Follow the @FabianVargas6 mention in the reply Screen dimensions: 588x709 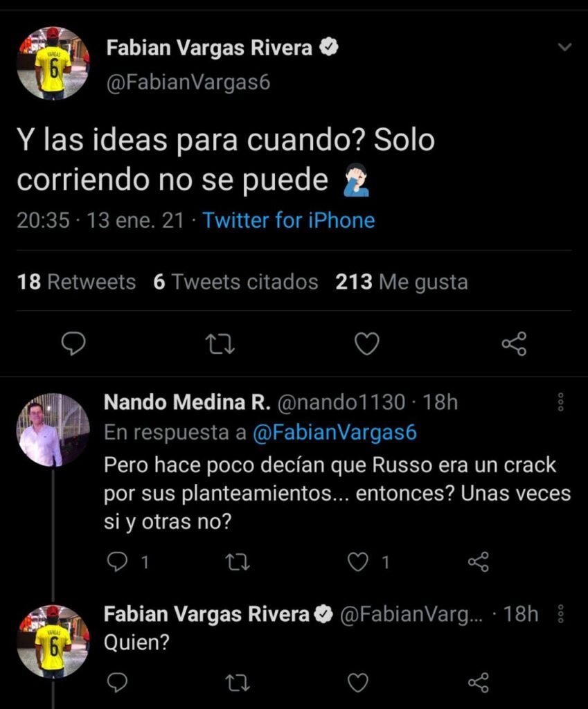[x=335, y=432]
